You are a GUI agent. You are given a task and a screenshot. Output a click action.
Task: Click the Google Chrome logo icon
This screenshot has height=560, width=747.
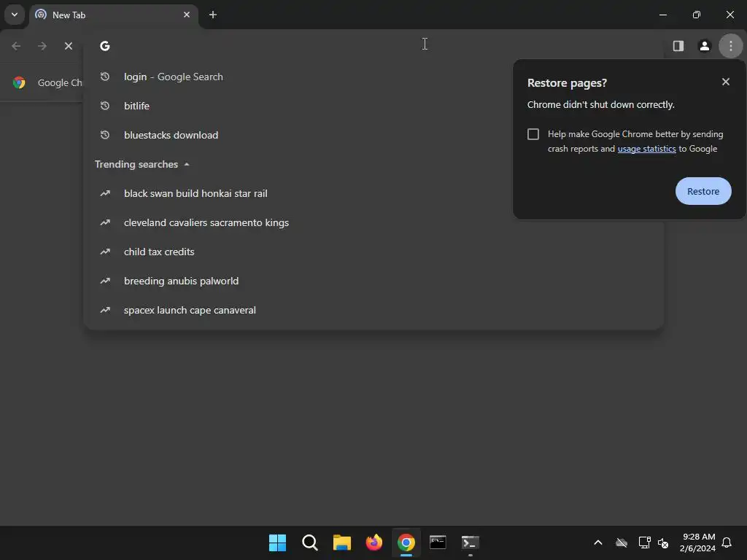pos(19,82)
